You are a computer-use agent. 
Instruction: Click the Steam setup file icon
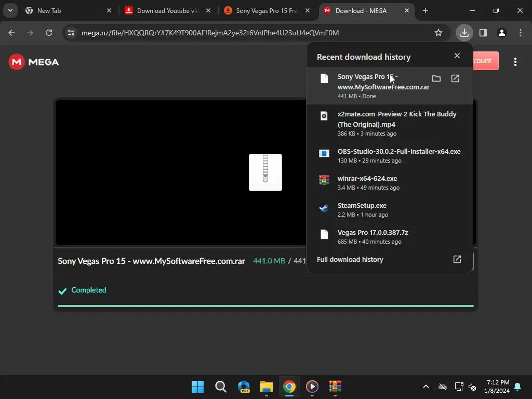[324, 207]
